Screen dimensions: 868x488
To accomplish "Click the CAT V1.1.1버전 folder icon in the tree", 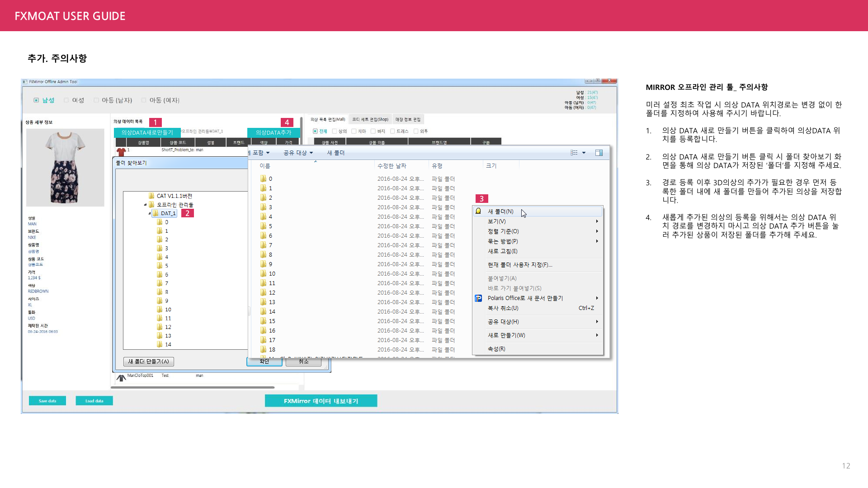I will point(151,196).
